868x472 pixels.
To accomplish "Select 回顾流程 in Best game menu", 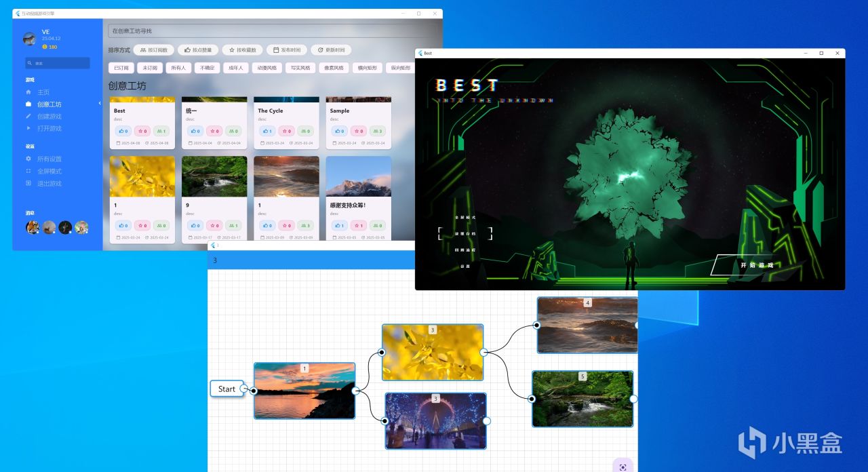I will [465, 250].
